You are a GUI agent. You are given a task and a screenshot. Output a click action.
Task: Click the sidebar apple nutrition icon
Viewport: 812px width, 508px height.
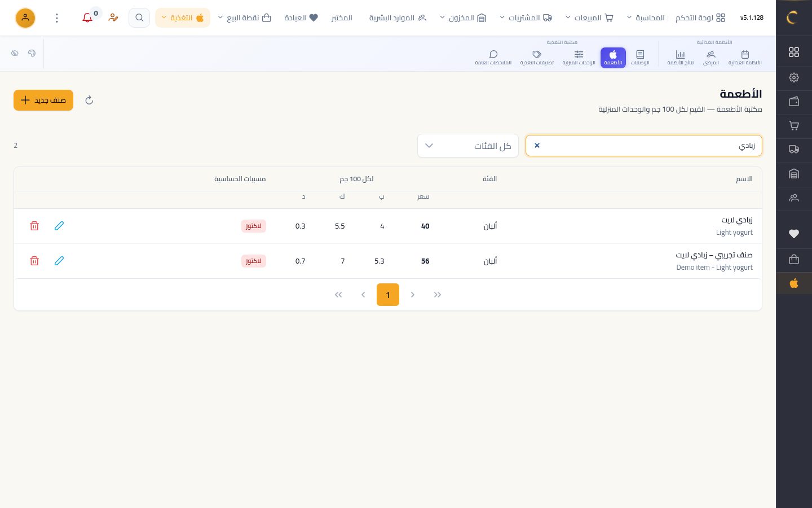pyautogui.click(x=794, y=283)
